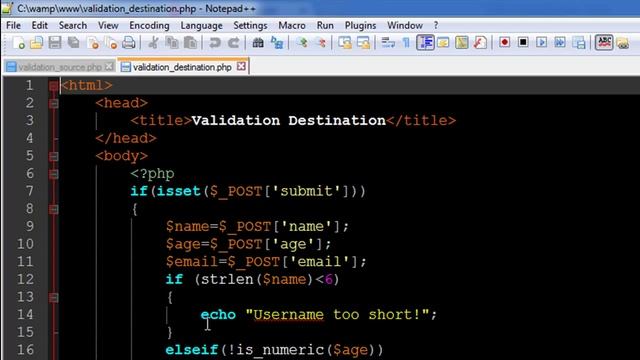Screen dimensions: 640x360
Task: Toggle the ABC spell-check icon
Action: click(604, 42)
